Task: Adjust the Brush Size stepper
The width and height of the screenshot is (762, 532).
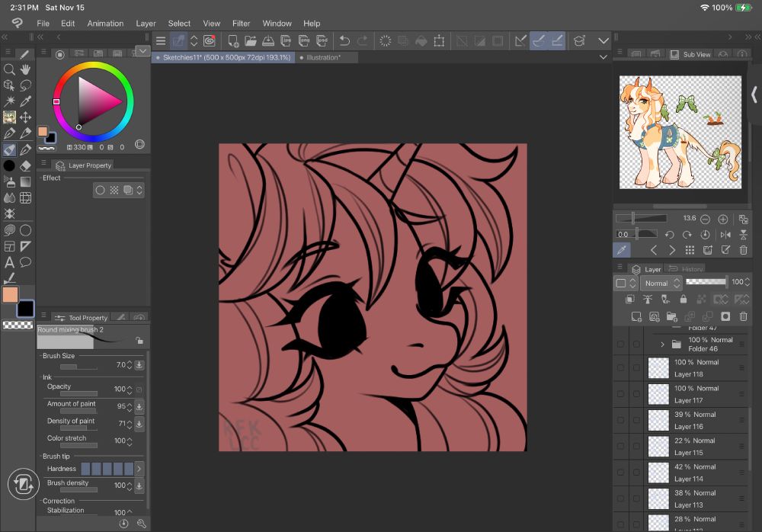Action: coord(130,365)
